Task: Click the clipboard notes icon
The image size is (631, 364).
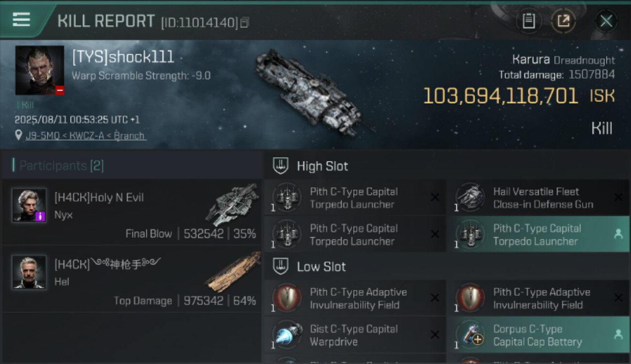Action: click(529, 21)
